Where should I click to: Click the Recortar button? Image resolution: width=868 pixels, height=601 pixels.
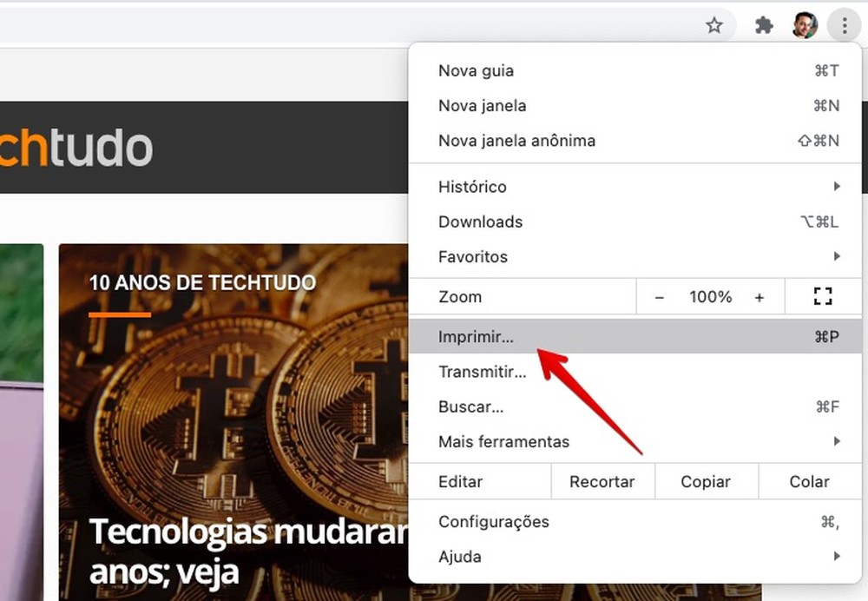pos(602,481)
